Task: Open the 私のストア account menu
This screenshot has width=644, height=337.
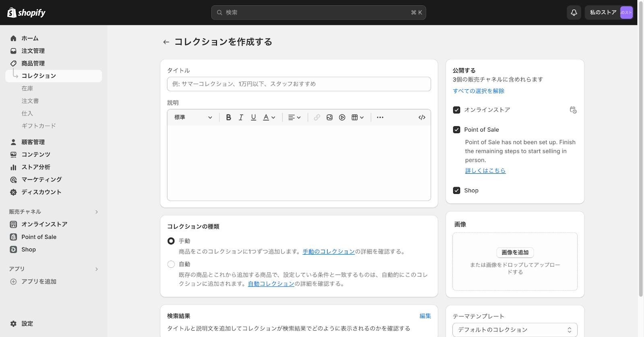Action: click(609, 12)
